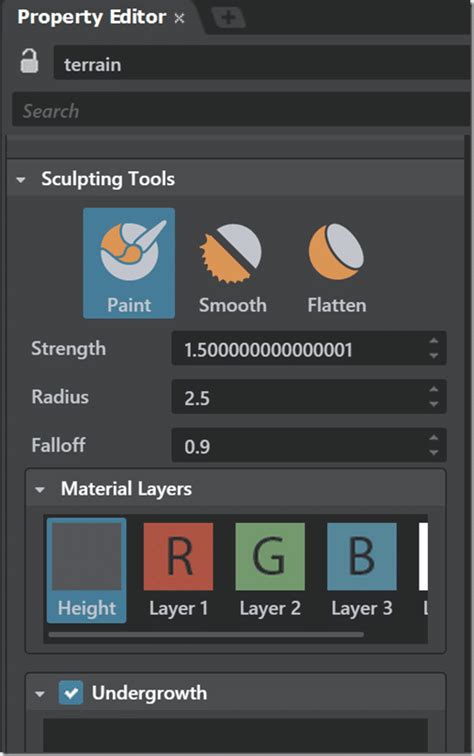This screenshot has height=756, width=474.
Task: Collapse the Material Layers section
Action: 40,490
